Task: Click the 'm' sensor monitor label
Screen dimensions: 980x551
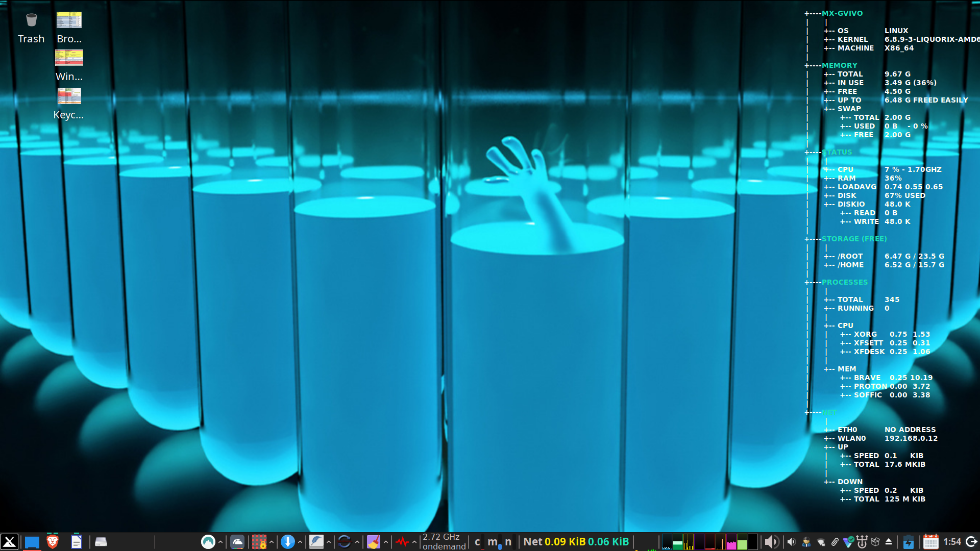Action: pyautogui.click(x=493, y=542)
